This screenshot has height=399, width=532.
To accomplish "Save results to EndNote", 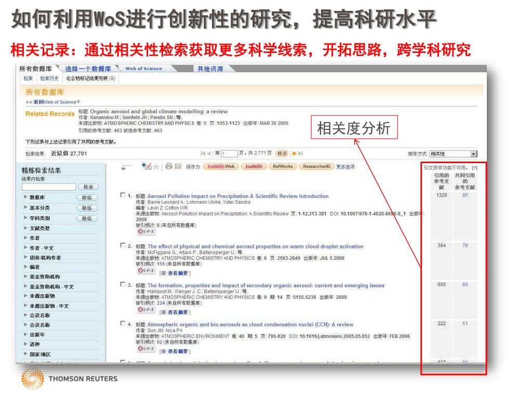I will (254, 167).
